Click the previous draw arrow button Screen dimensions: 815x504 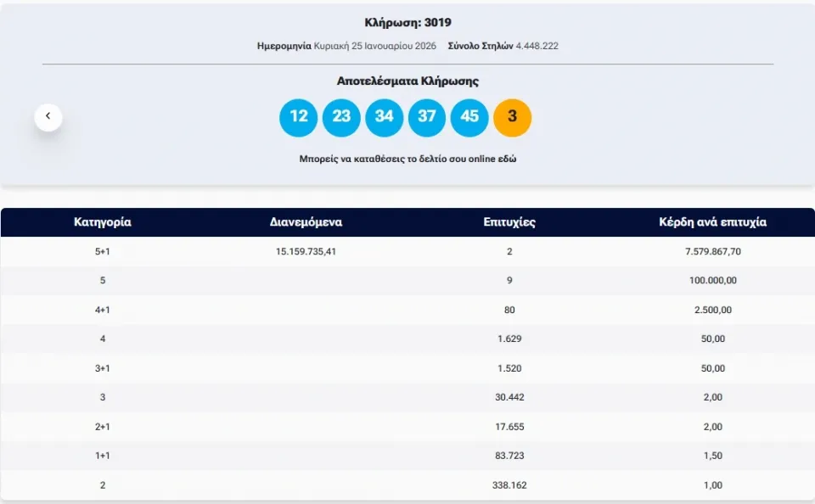pos(48,116)
